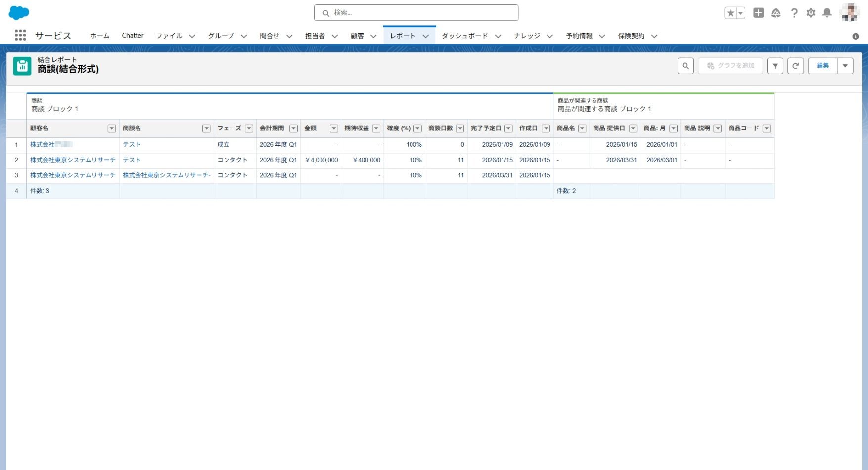Switch to the ダッシュボード tab
This screenshot has height=470, width=868.
tap(464, 36)
